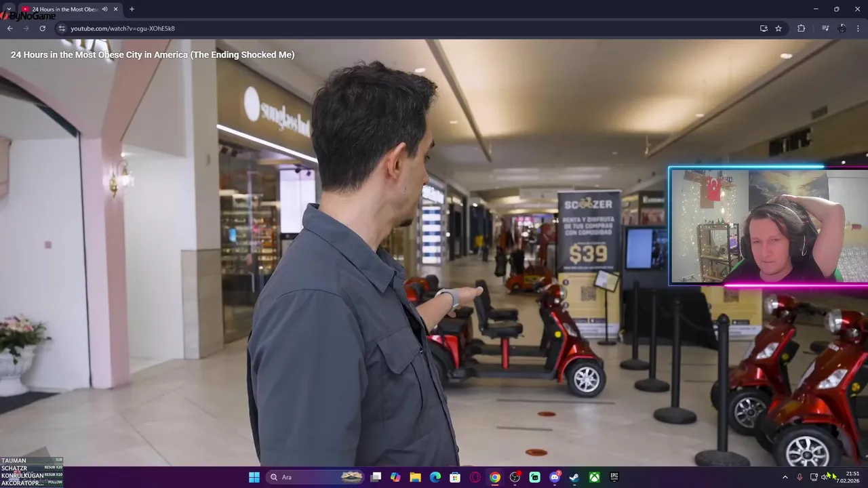Image resolution: width=868 pixels, height=488 pixels.
Task: Reload the YouTube page
Action: [42, 28]
